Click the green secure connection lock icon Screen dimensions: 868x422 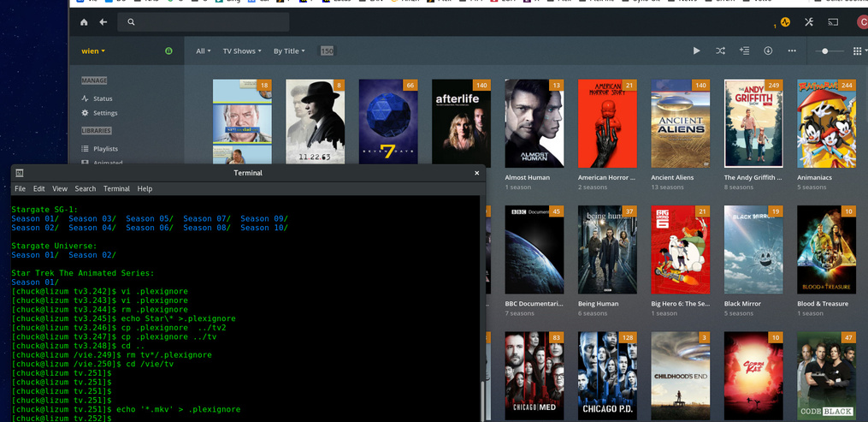tap(168, 51)
